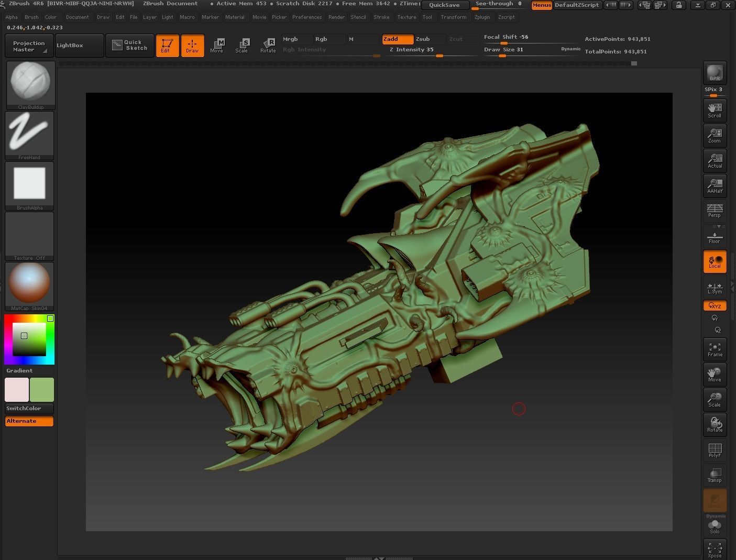Toggle Transp transparency mode
The width and height of the screenshot is (736, 560).
715,475
